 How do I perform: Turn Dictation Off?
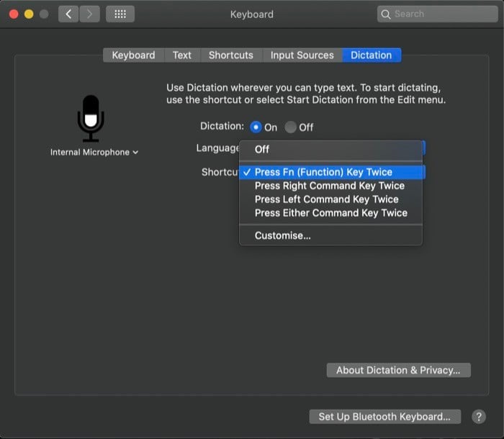(x=291, y=127)
